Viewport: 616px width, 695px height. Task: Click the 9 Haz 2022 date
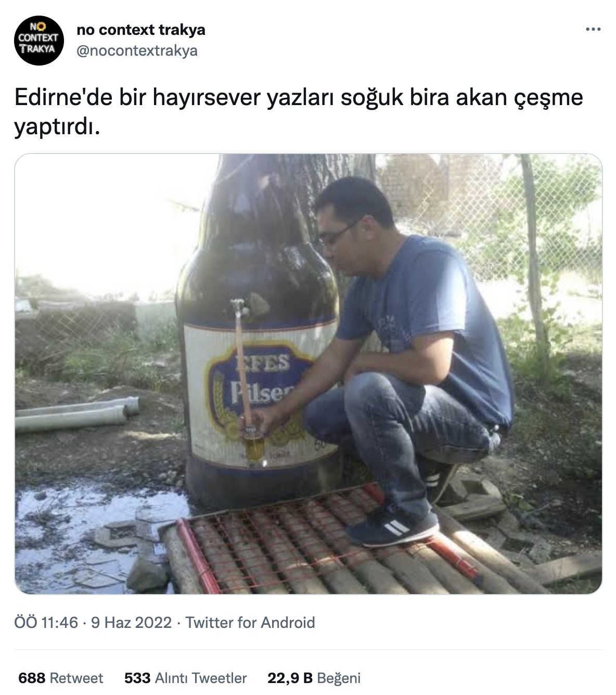[131, 622]
